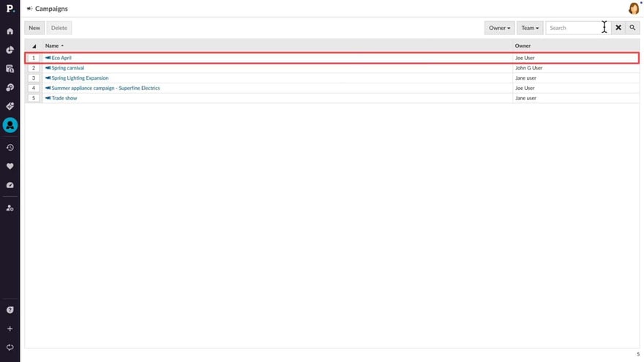Open the coins/sales sidebar icon
The width and height of the screenshot is (644, 362).
[10, 88]
